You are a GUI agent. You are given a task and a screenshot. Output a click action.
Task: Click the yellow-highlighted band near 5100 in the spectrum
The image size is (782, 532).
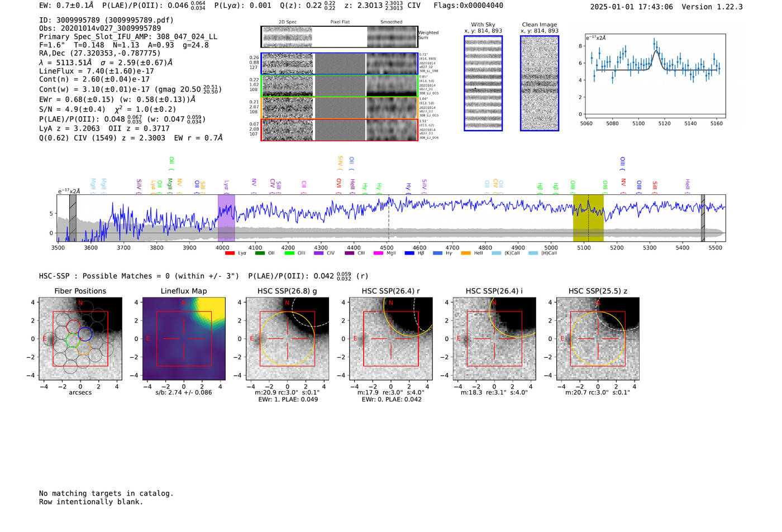tap(588, 218)
